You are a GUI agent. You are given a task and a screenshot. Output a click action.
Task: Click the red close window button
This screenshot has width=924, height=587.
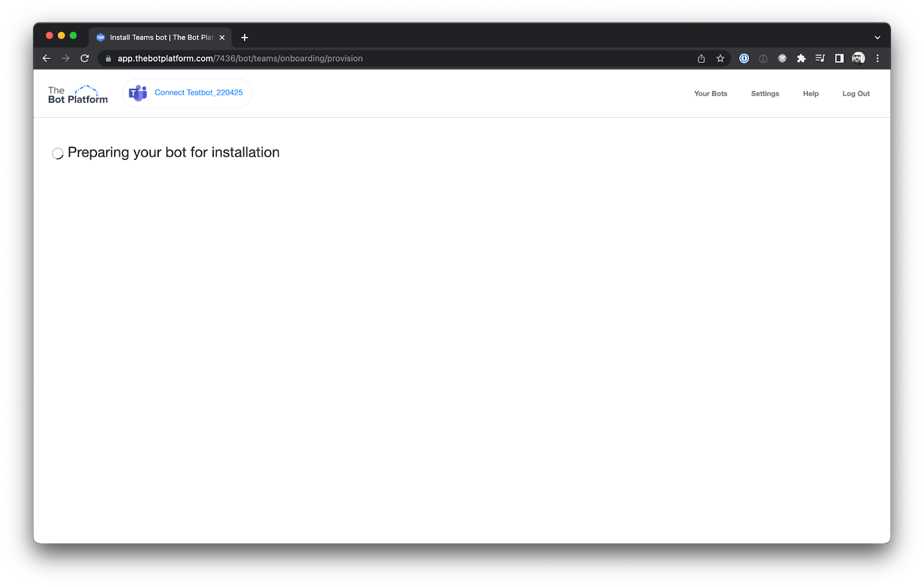49,36
